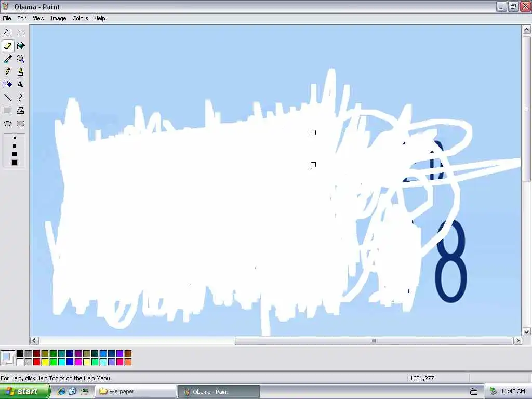Open the Windows Start menu
The width and height of the screenshot is (532, 399).
(24, 392)
